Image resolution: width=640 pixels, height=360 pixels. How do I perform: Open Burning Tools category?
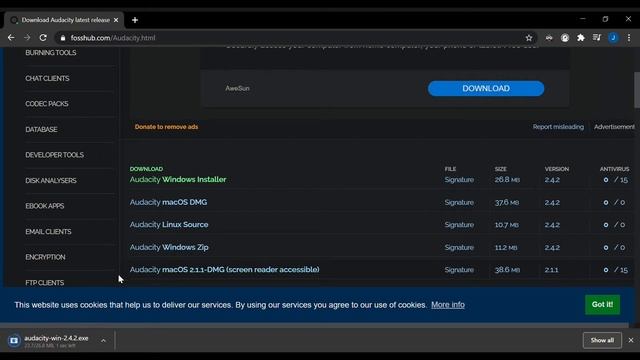[x=51, y=53]
